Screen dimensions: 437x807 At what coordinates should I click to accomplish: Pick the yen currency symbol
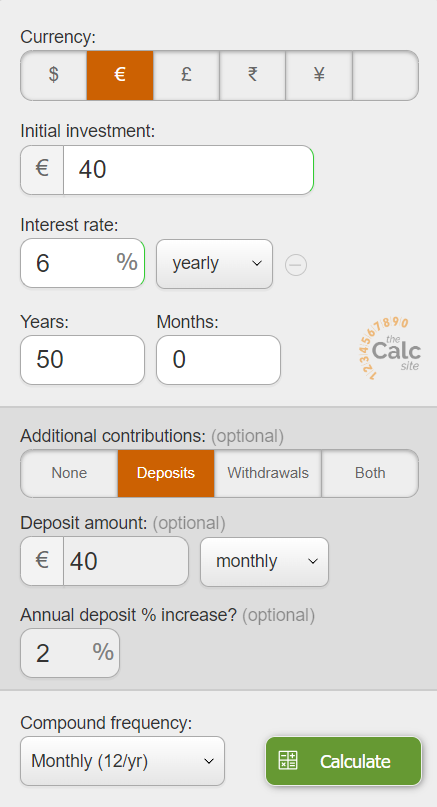click(x=319, y=75)
